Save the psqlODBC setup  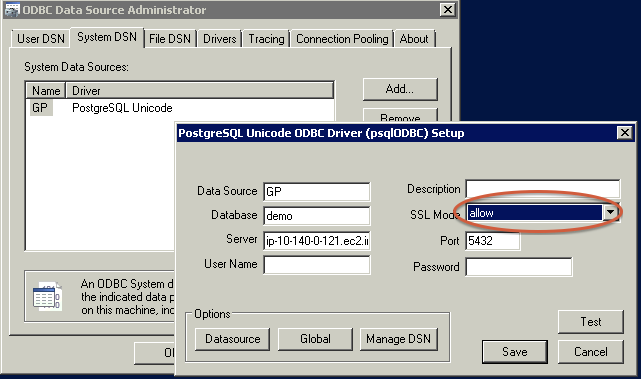[515, 352]
